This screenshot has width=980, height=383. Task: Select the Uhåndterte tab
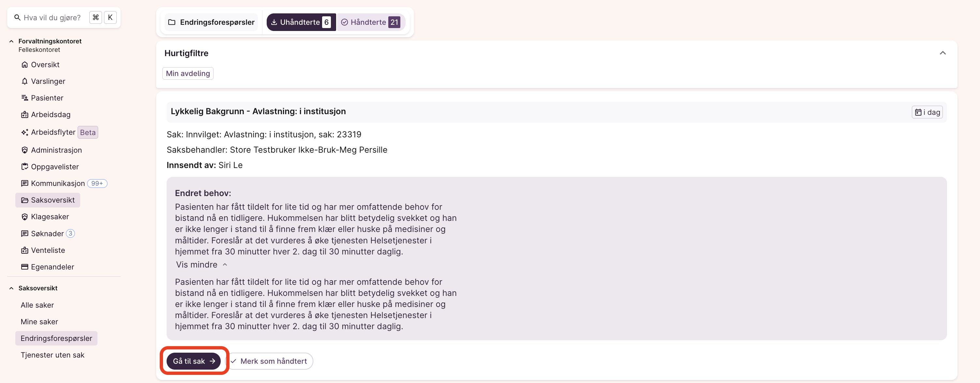coord(301,22)
